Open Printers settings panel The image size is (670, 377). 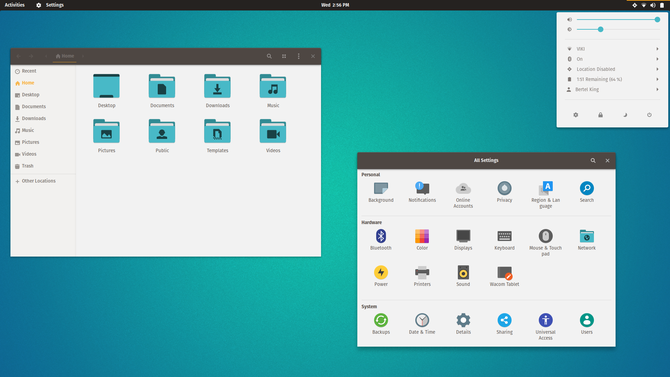click(x=422, y=276)
